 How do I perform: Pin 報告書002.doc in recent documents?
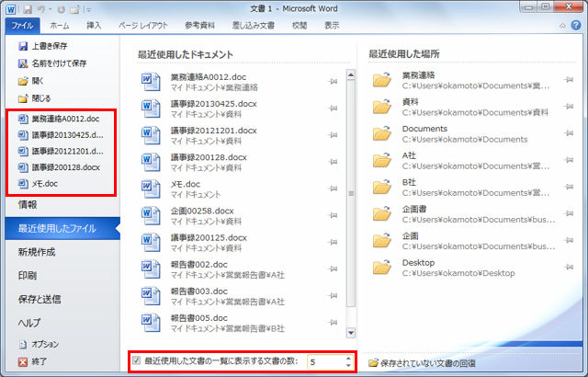pyautogui.click(x=333, y=268)
